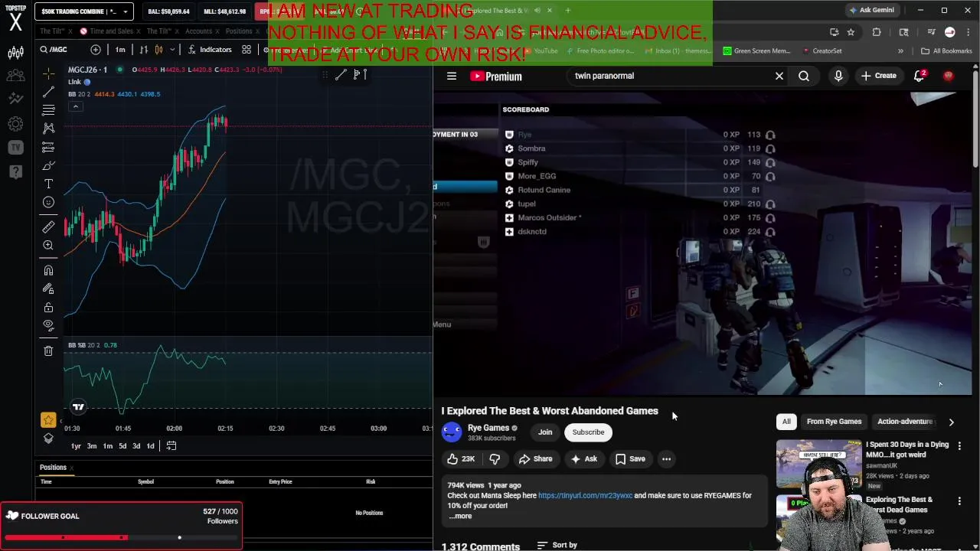This screenshot has height=551, width=980.
Task: Search by voice with microphone icon
Action: point(838,76)
